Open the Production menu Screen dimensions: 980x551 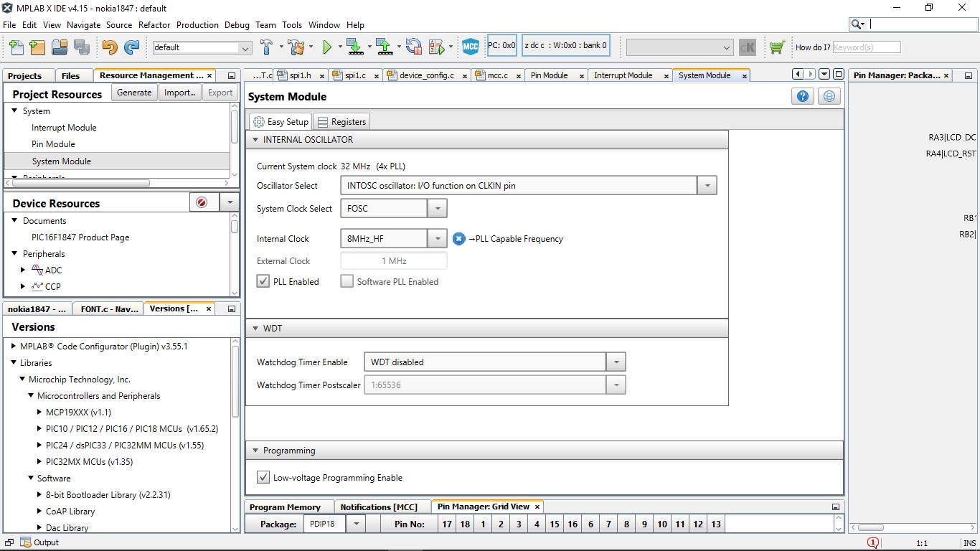point(197,24)
